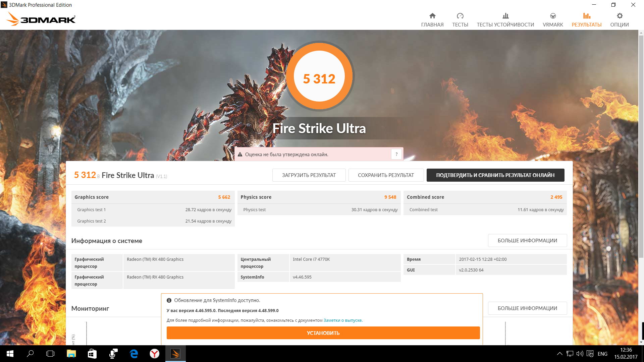The height and width of the screenshot is (362, 644).
Task: Select the Результаты results tab
Action: point(586,20)
